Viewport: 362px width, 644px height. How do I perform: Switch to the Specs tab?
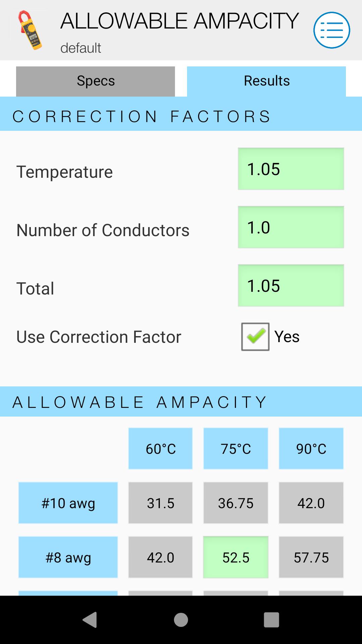coord(96,81)
